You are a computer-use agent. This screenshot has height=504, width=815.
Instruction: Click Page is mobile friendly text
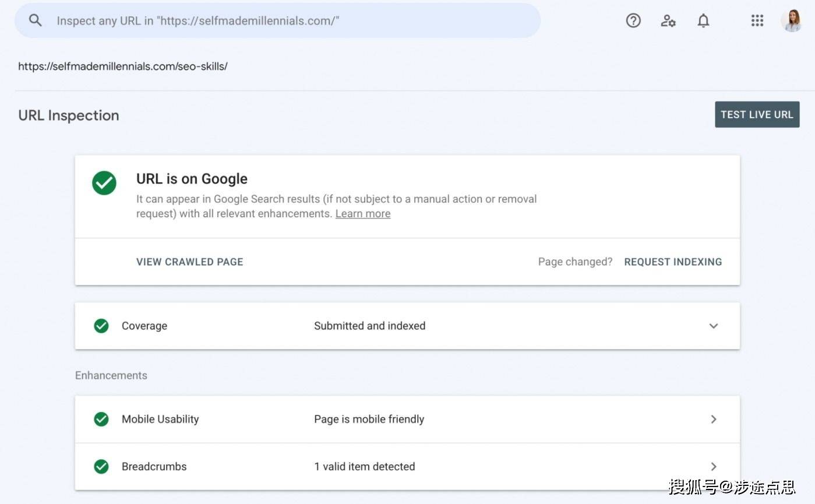369,419
